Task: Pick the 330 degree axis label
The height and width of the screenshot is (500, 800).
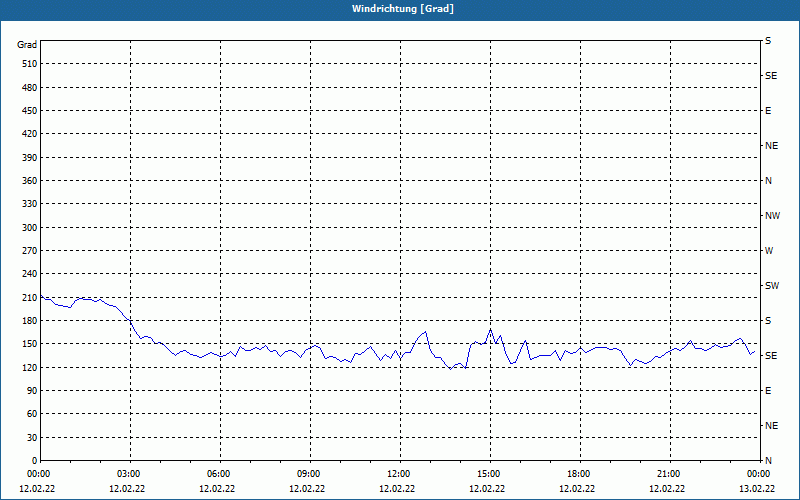Action: coord(30,204)
